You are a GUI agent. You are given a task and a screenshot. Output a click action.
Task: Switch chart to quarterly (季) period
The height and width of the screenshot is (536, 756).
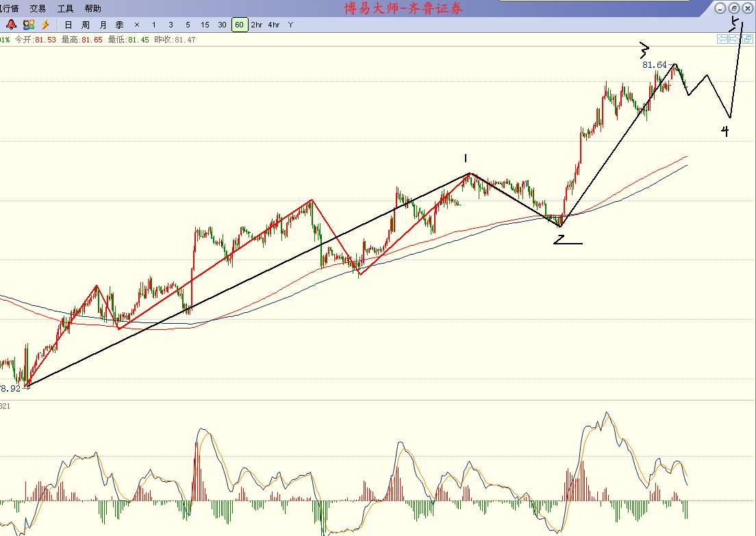(120, 25)
